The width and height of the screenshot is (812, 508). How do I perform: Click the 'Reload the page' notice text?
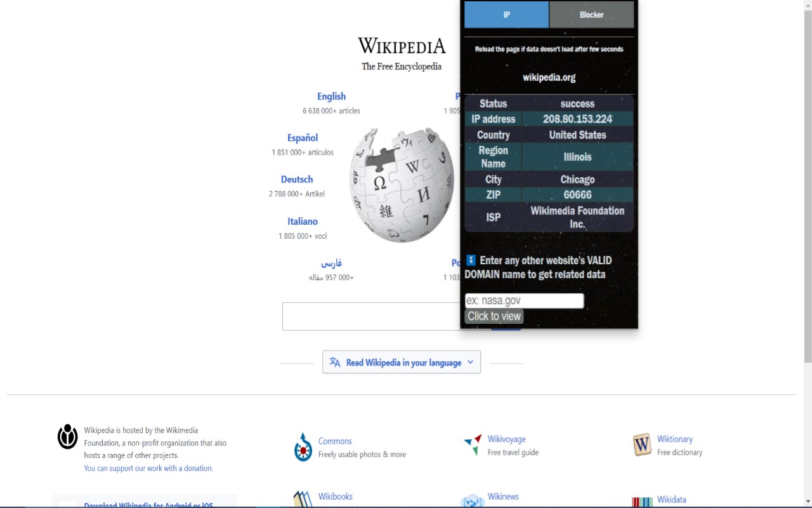pyautogui.click(x=549, y=49)
